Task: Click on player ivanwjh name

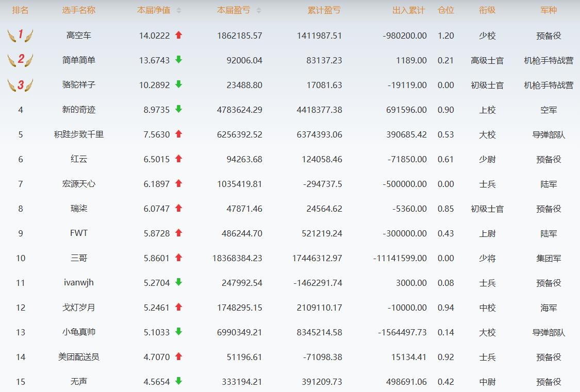Action: coord(79,283)
